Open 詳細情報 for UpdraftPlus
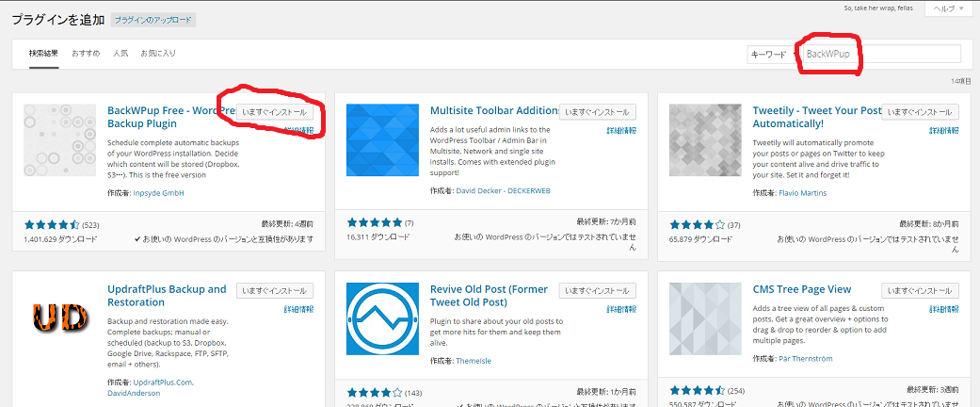This screenshot has width=980, height=407. click(x=298, y=309)
